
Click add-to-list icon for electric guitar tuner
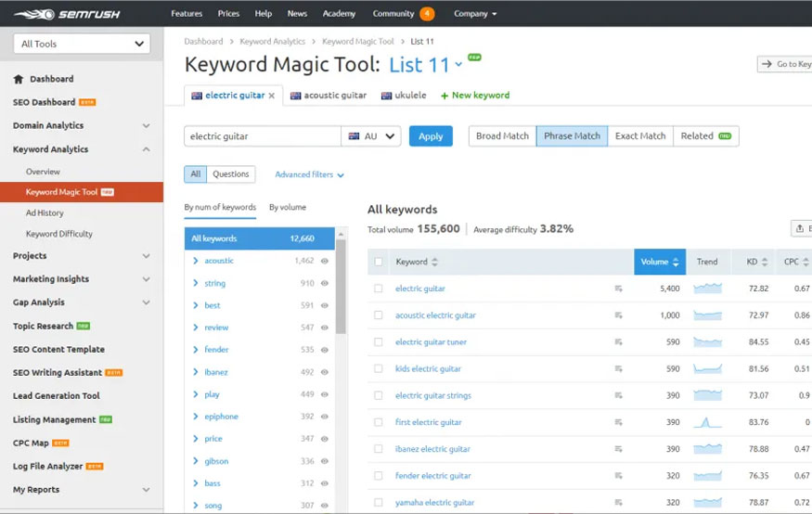click(618, 342)
